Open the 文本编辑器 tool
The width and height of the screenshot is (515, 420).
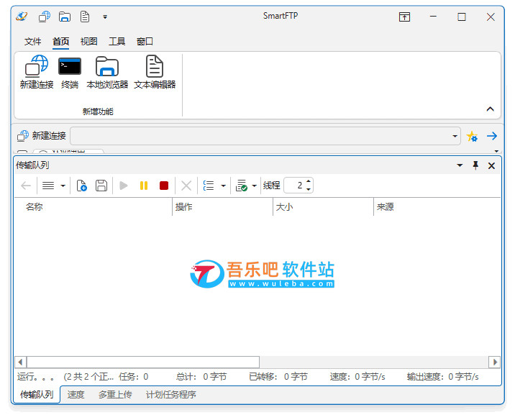coord(155,72)
